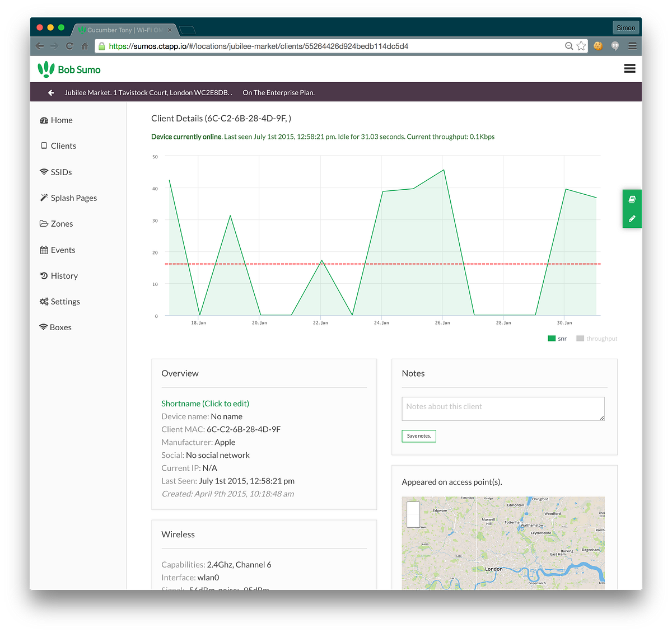The height and width of the screenshot is (633, 672).
Task: Collapse the location bar via the back arrow
Action: (50, 92)
